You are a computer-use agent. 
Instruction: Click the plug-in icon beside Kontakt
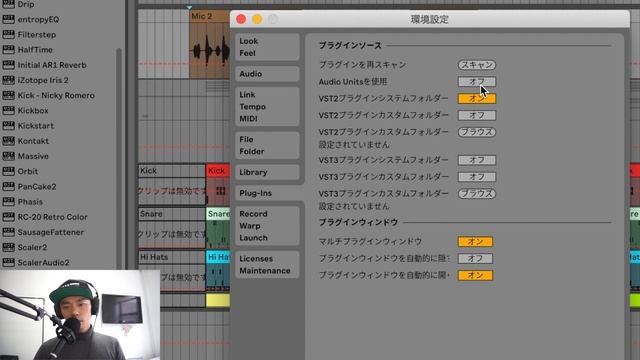point(8,141)
